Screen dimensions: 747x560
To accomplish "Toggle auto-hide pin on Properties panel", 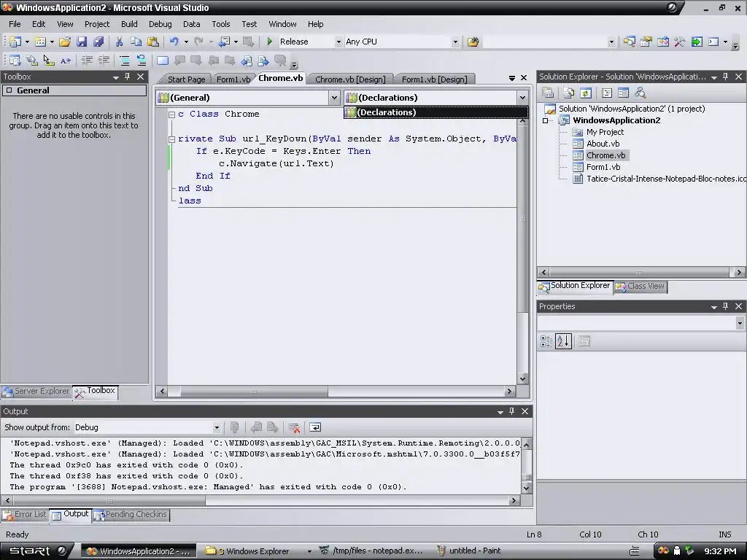I will (x=726, y=307).
